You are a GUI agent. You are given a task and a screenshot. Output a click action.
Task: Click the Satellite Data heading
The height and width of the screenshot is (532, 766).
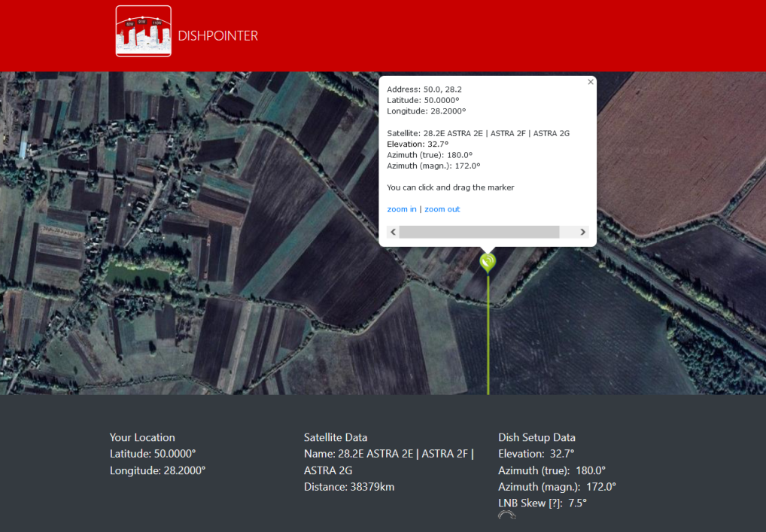336,437
